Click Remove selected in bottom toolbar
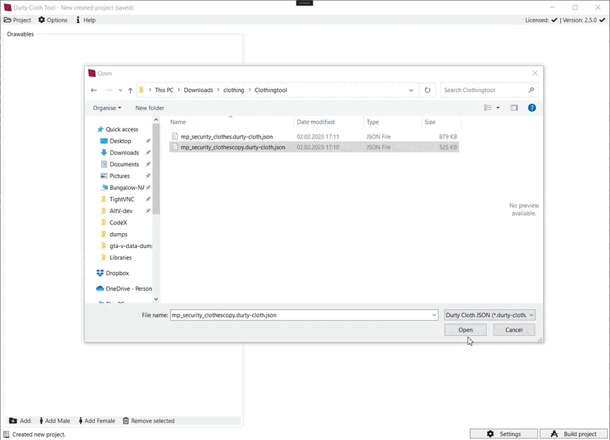 click(x=148, y=421)
